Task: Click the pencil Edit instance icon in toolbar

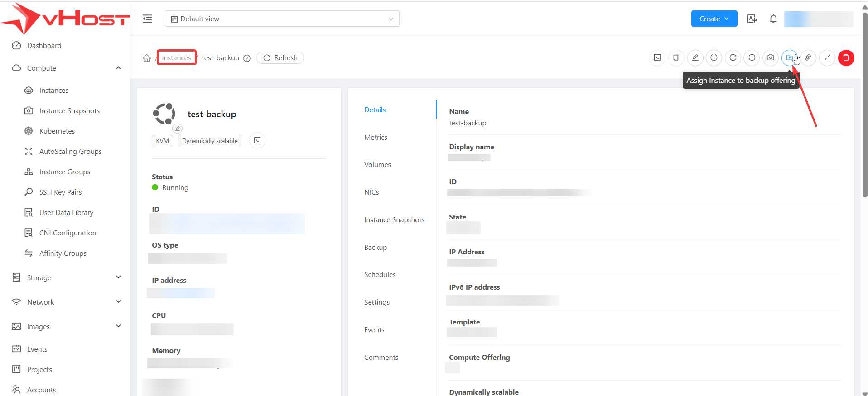Action: click(x=695, y=58)
